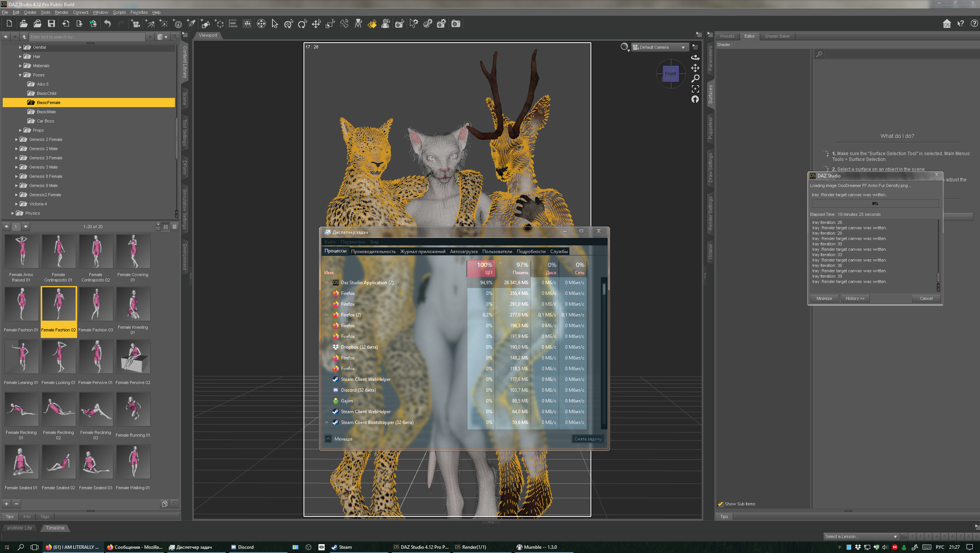This screenshot has width=980, height=553.
Task: Select the Rotate tool icon
Action: pyautogui.click(x=302, y=24)
